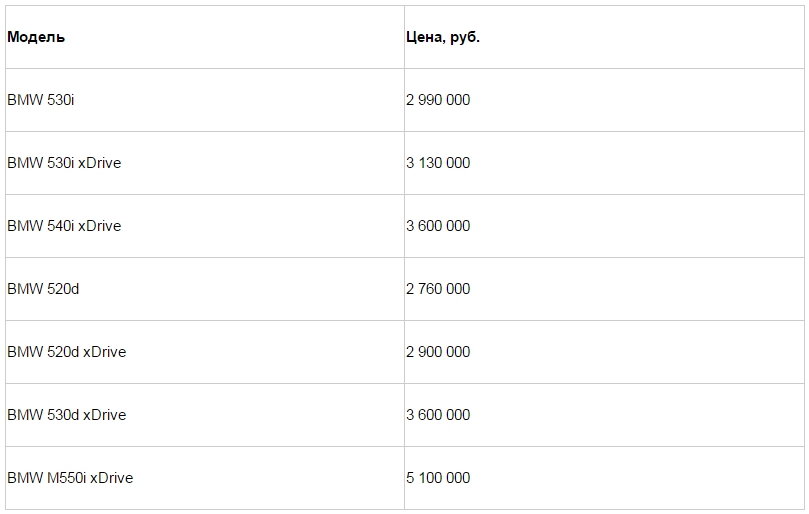Select the BMW 530d xDrive price
This screenshot has width=809, height=514.
click(x=604, y=415)
